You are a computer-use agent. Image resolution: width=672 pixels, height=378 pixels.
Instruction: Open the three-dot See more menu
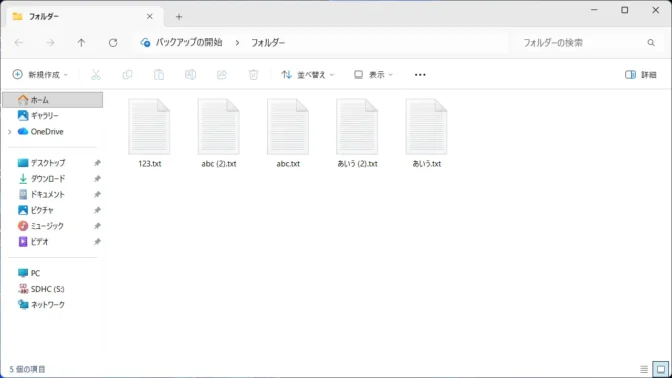pos(420,75)
